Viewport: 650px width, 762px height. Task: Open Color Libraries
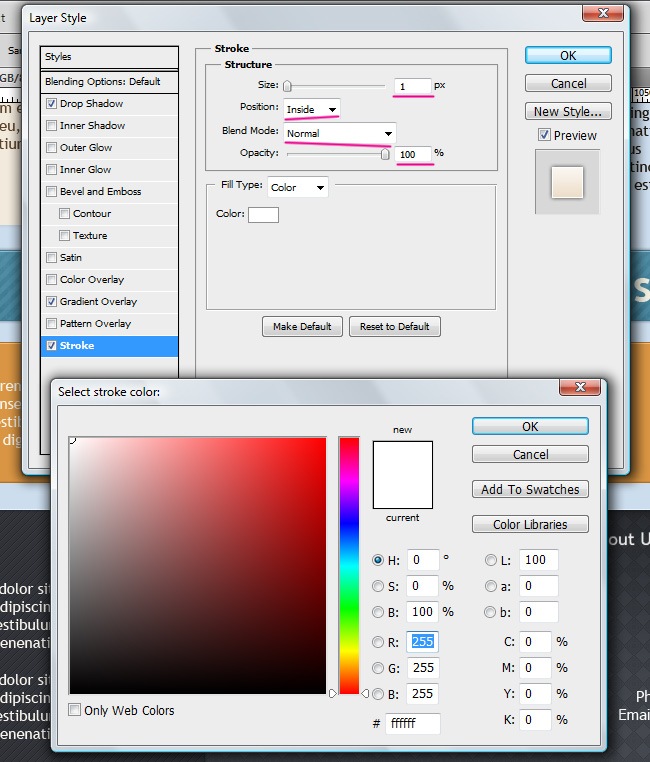click(x=530, y=524)
